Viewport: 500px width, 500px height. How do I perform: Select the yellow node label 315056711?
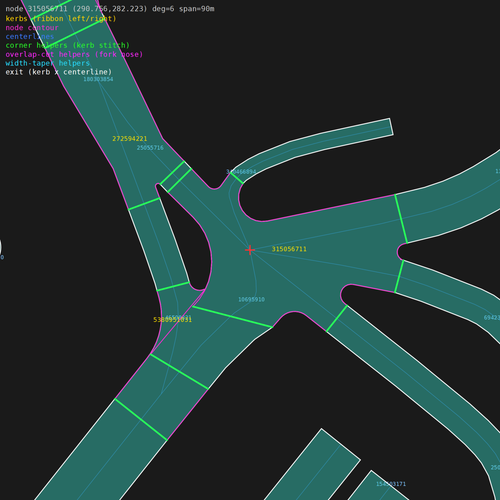pos(289,249)
